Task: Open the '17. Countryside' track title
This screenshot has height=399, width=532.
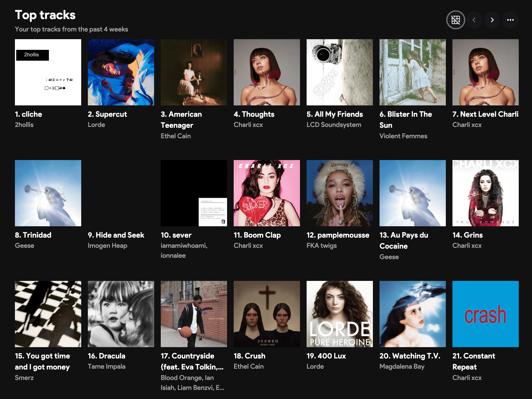Action: point(192,361)
